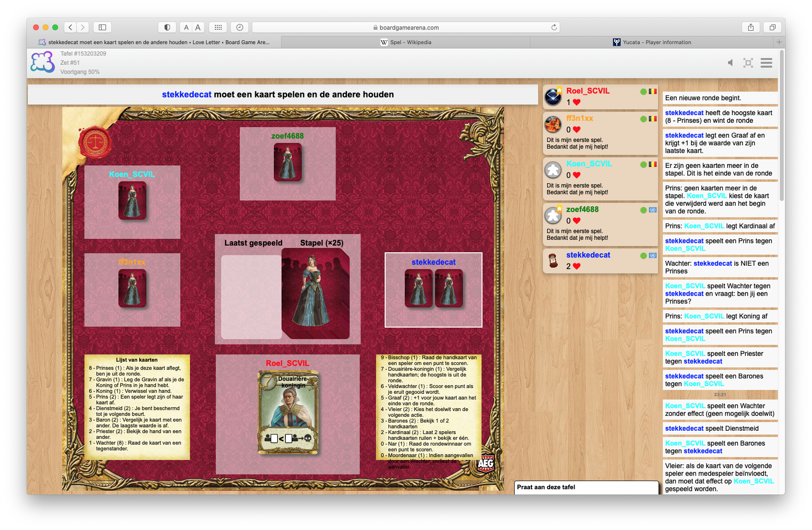
Task: Click 'Tafel #153203209' text
Action: click(x=83, y=54)
